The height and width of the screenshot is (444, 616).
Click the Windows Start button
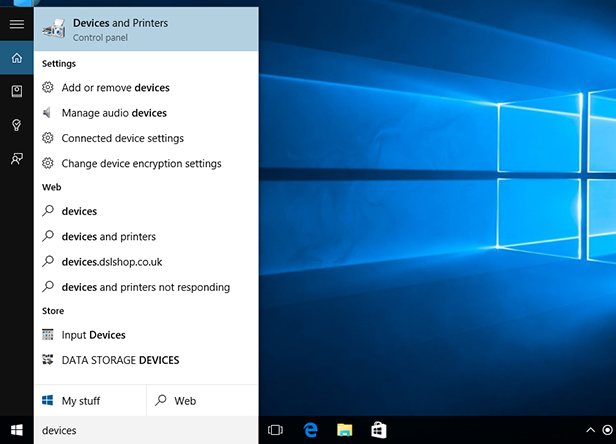point(17,430)
